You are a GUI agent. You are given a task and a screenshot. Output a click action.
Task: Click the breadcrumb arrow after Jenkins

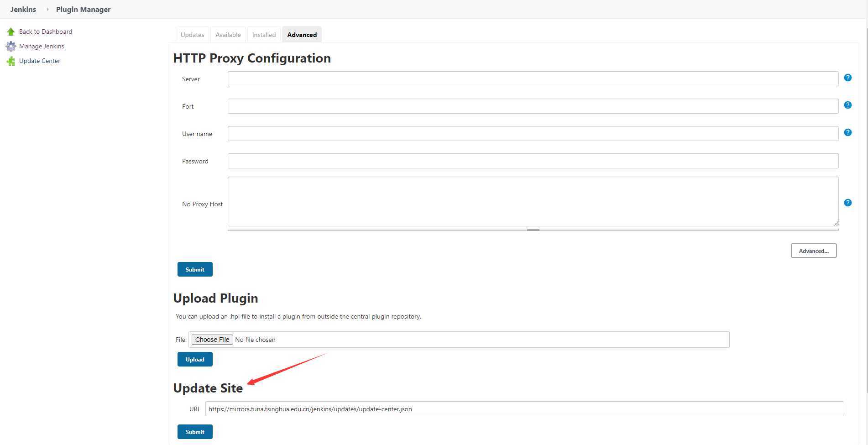47,9
